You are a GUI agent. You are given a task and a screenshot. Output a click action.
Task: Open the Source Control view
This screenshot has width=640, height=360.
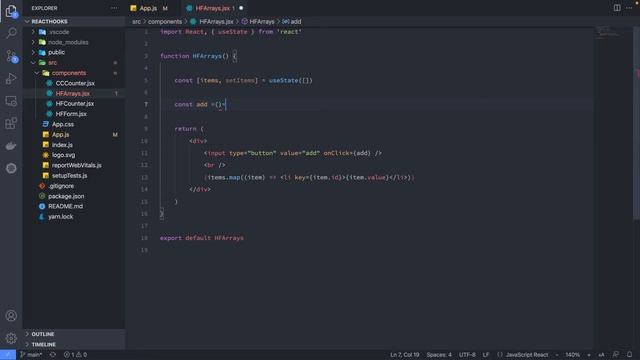11,56
